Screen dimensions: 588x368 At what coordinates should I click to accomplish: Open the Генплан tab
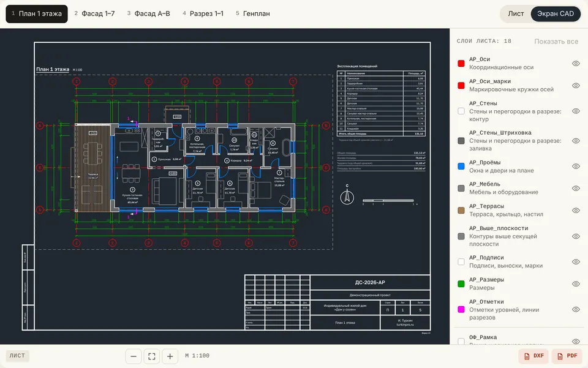coord(253,14)
